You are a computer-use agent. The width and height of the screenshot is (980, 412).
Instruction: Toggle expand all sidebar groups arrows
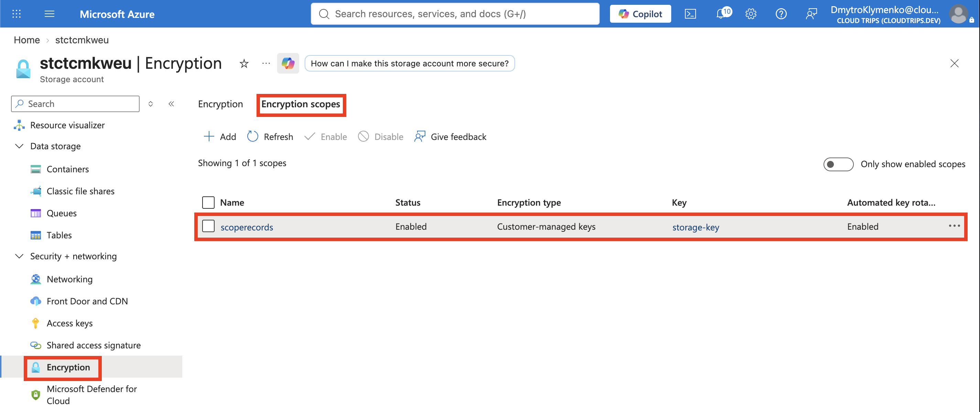[x=151, y=104]
